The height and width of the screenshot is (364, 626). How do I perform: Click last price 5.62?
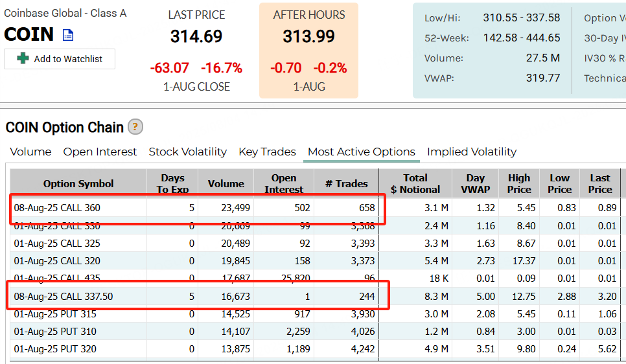[607, 349]
